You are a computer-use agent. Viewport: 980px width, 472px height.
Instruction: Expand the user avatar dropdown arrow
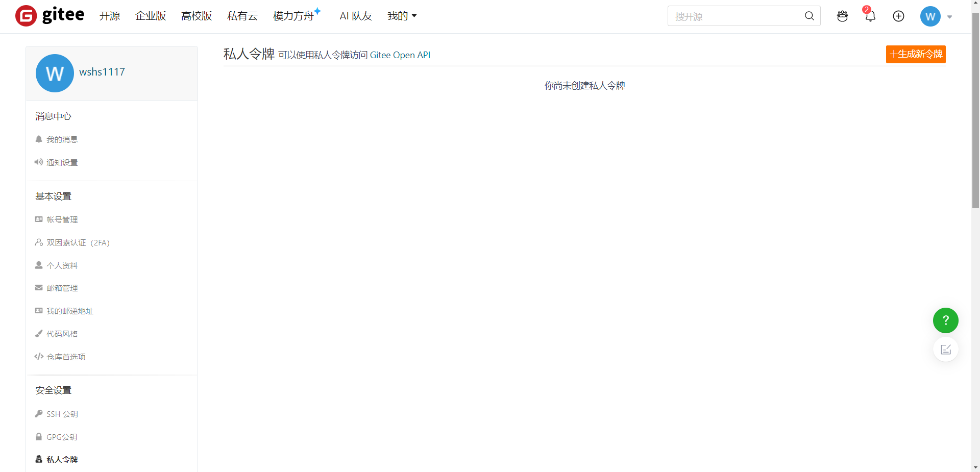pyautogui.click(x=949, y=17)
